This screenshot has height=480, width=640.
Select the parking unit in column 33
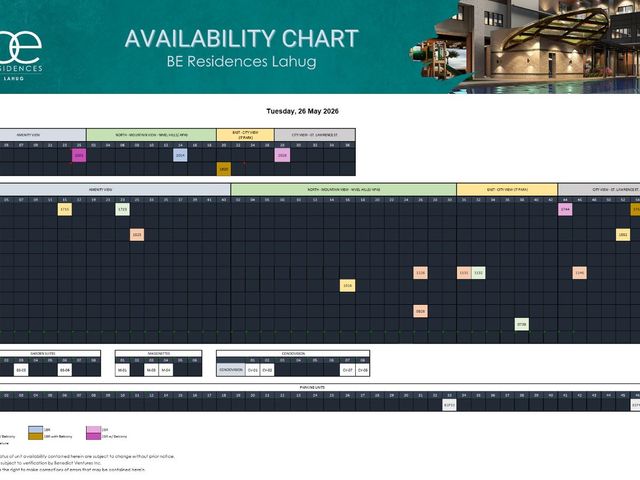[449, 404]
